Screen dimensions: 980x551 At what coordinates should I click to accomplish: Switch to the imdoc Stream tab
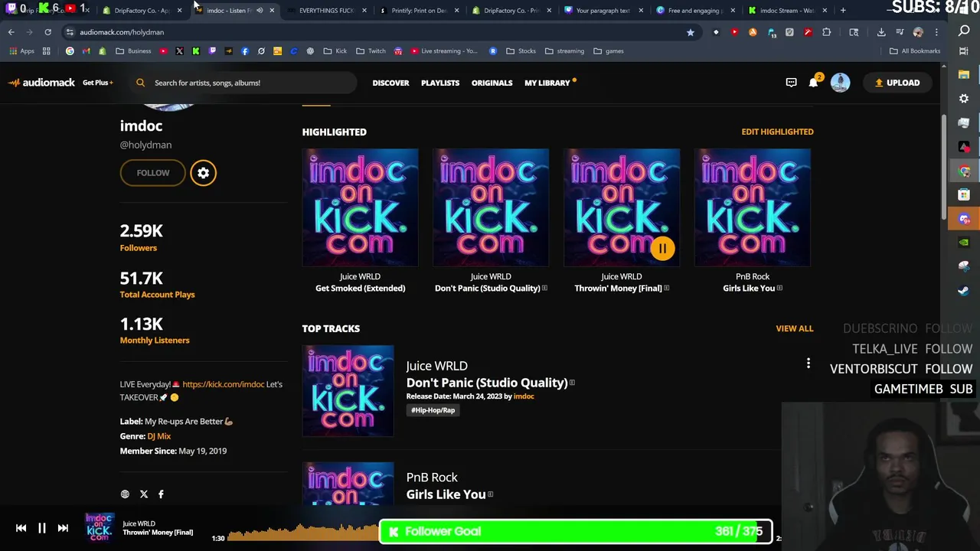(x=786, y=11)
